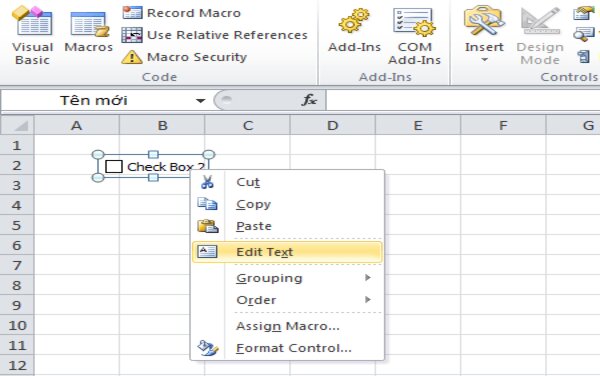This screenshot has height=376, width=600.
Task: Click the checkbox top-left corner handle
Action: pyautogui.click(x=98, y=155)
